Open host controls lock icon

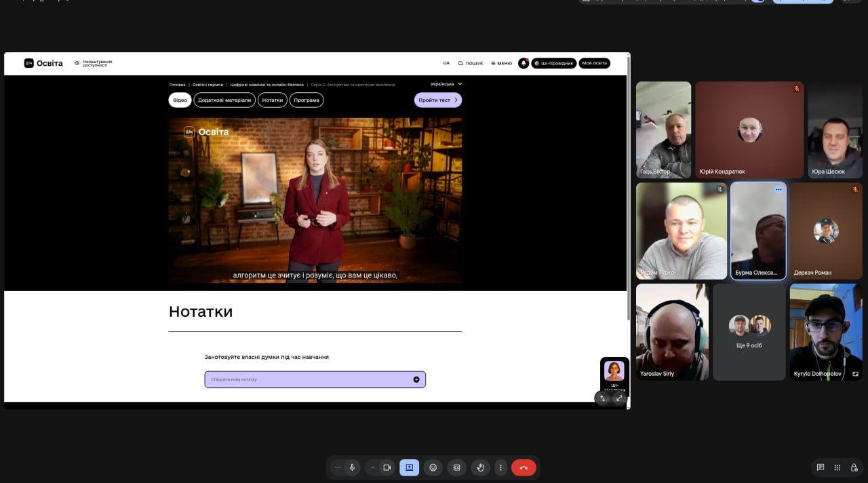[x=854, y=467]
